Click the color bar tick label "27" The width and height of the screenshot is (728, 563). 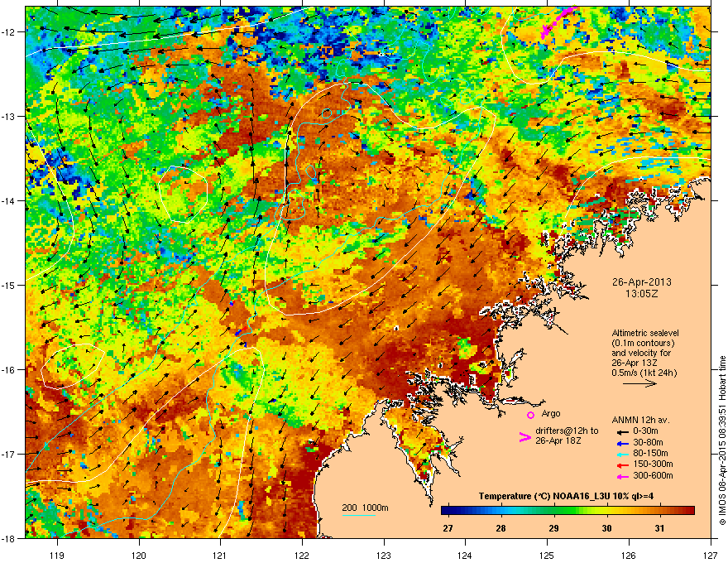[x=448, y=528]
